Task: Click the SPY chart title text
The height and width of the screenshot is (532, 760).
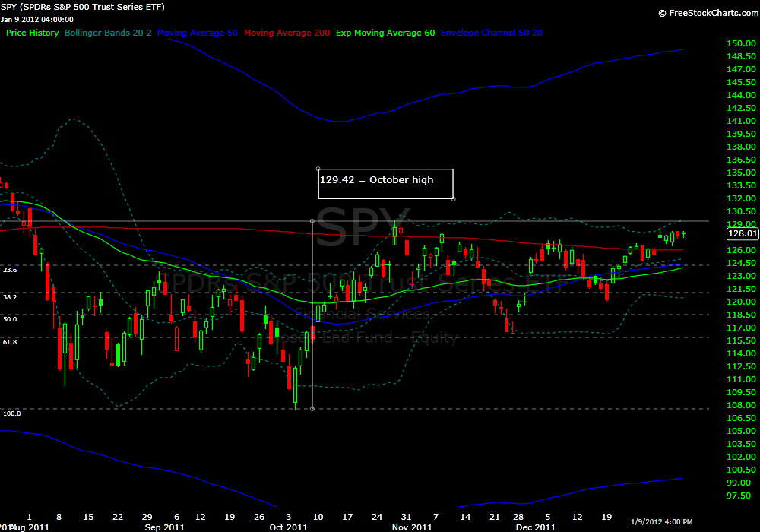Action: pyautogui.click(x=82, y=7)
